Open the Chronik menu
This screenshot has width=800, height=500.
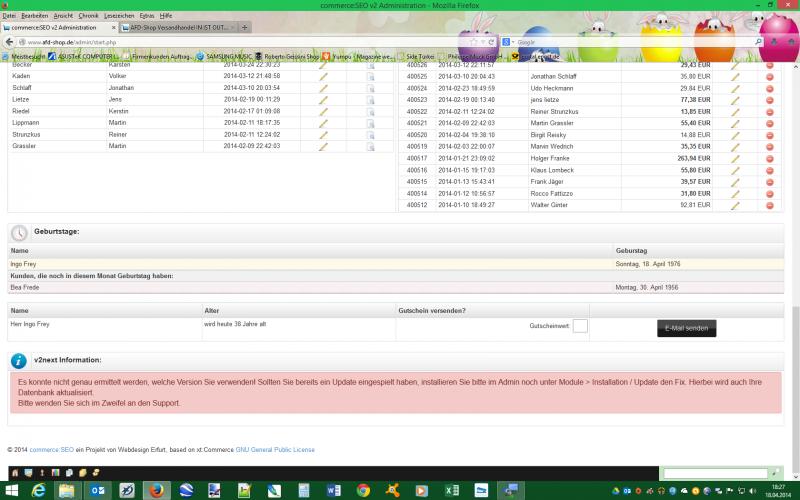tap(88, 16)
